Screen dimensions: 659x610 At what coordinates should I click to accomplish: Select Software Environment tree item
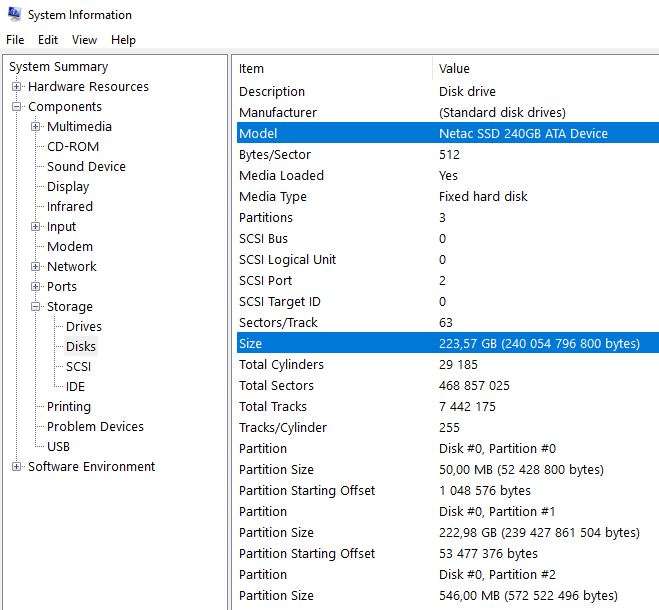pos(92,467)
